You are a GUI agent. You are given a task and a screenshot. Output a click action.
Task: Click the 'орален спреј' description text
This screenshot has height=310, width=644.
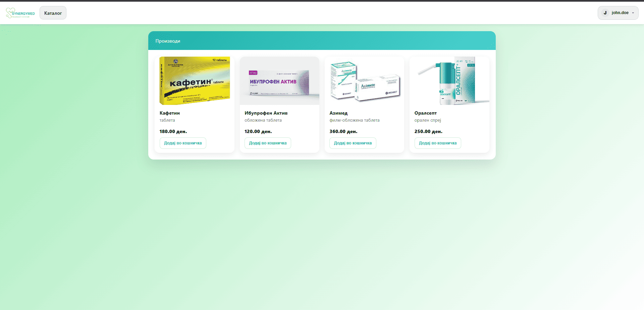[428, 120]
